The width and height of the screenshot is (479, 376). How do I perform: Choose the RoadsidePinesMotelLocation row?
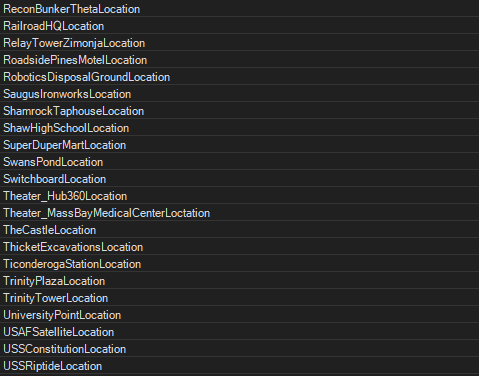coord(239,60)
